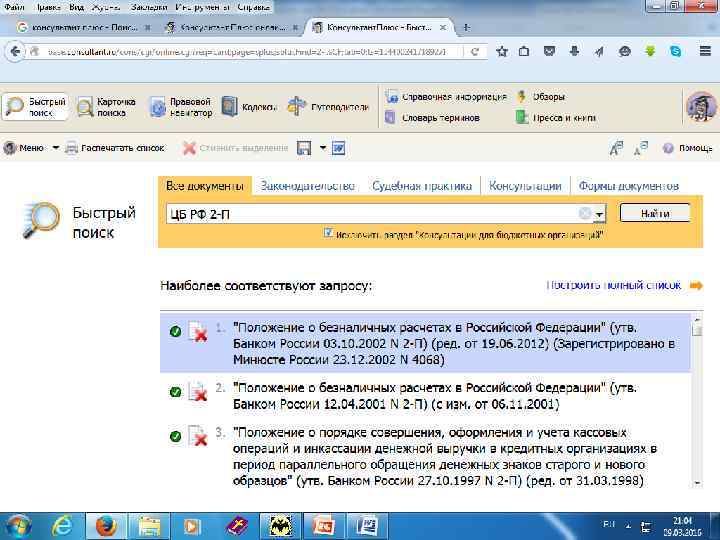Switch to Google консультант плюс tab
Viewport: 720px width, 540px height.
(84, 28)
